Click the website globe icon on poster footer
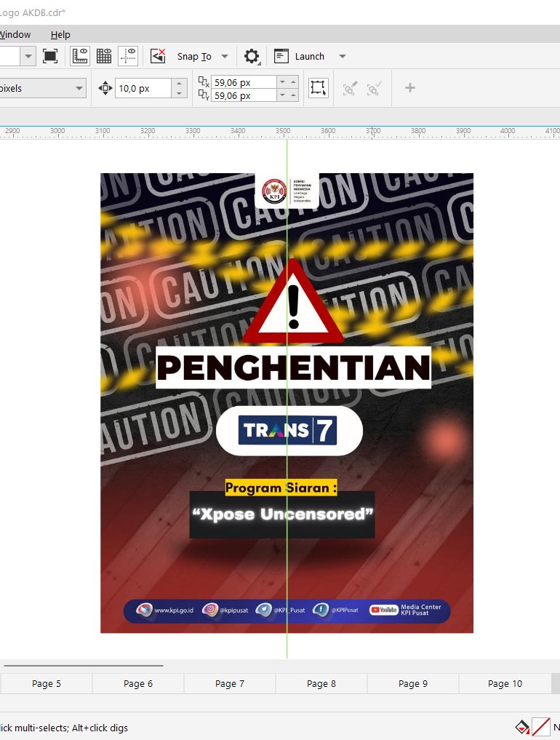 click(x=144, y=610)
